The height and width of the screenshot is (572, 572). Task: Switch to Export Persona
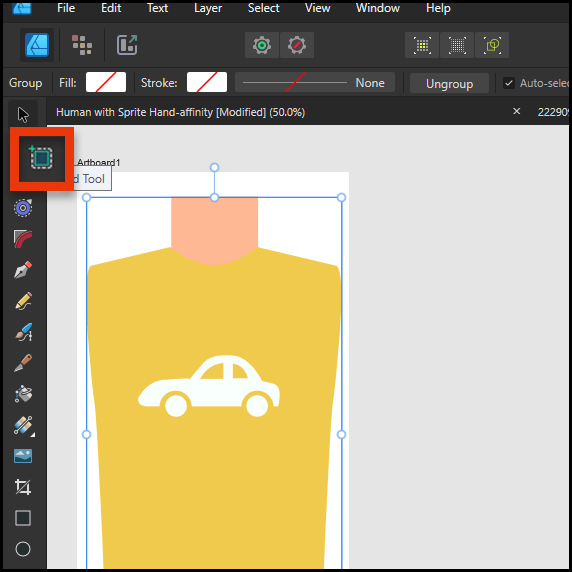(127, 45)
